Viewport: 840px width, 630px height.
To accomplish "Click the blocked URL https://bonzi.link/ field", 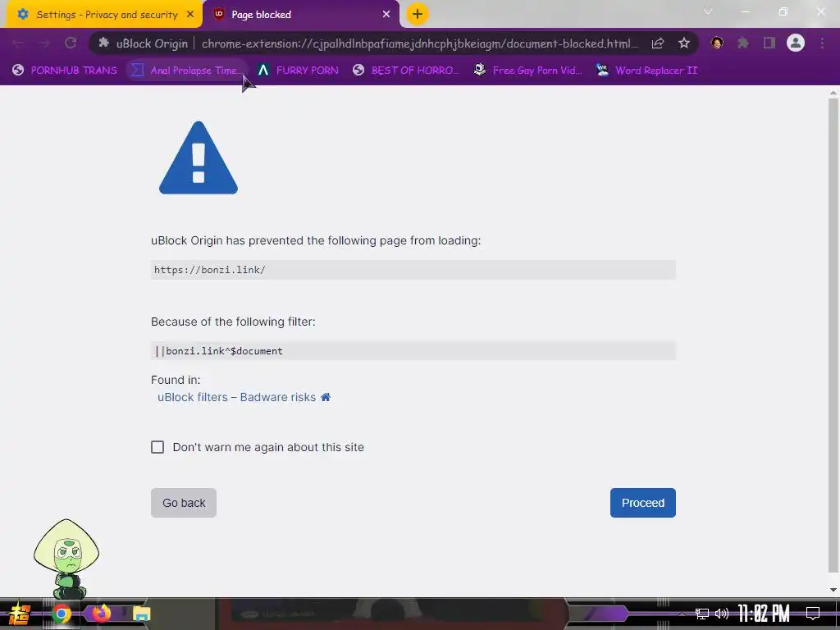I will 413,269.
